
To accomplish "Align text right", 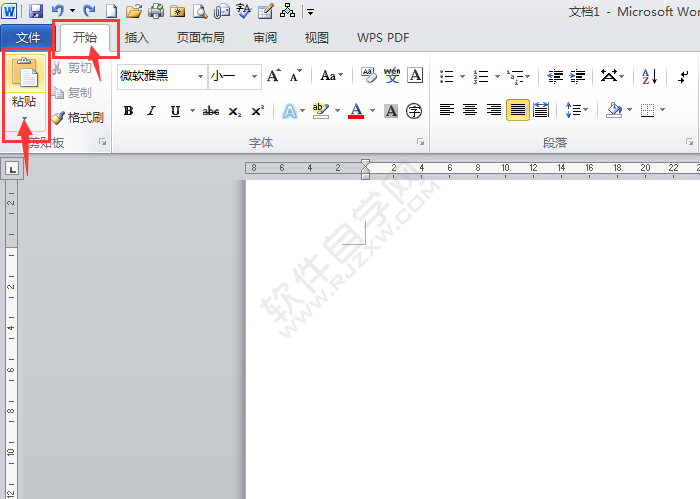I will click(x=494, y=110).
